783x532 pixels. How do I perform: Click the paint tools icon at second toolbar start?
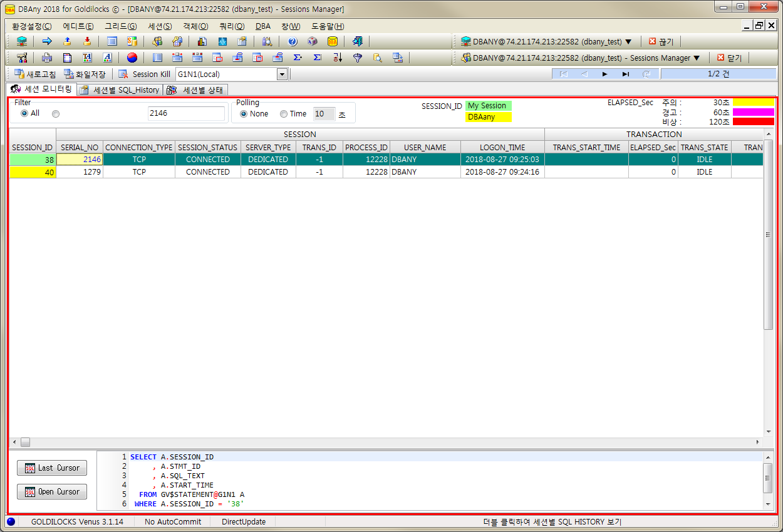pos(22,58)
